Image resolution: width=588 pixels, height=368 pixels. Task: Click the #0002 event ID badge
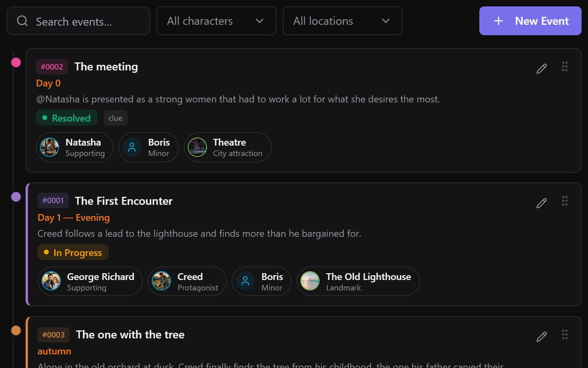52,67
